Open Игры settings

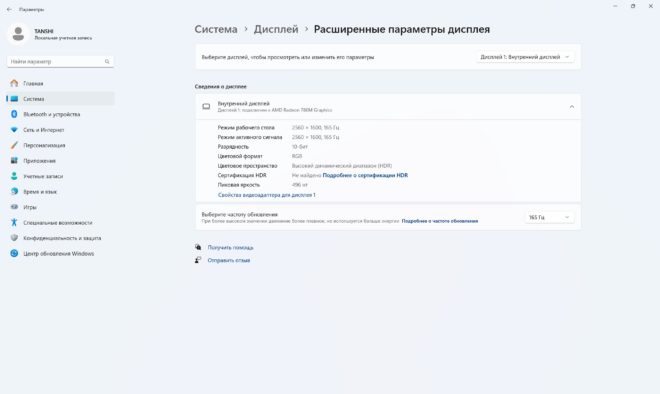pyautogui.click(x=61, y=207)
